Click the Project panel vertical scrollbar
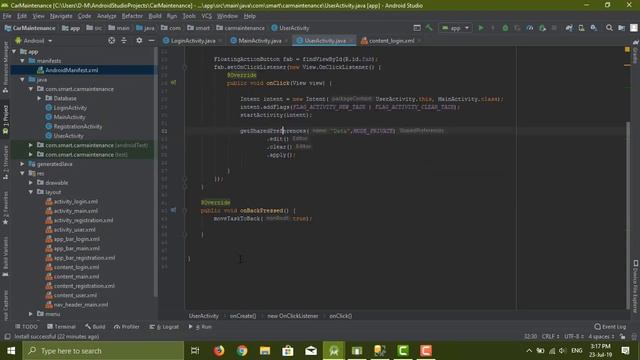 click(156, 171)
